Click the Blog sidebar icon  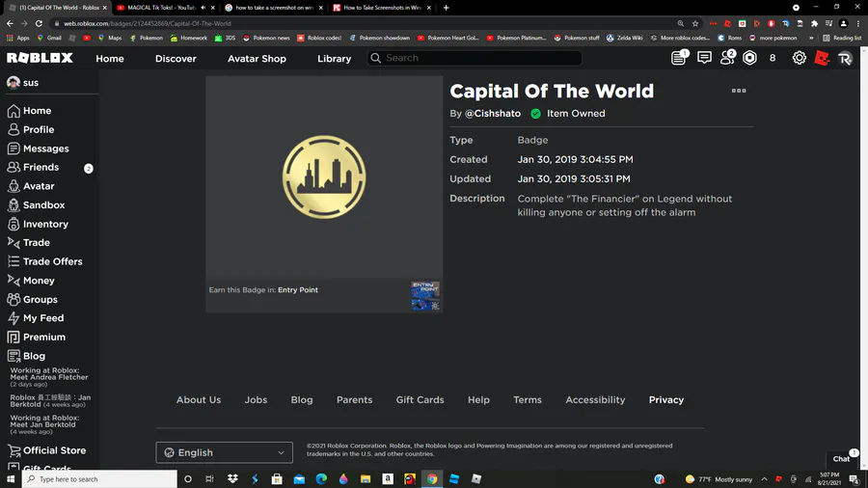point(14,356)
